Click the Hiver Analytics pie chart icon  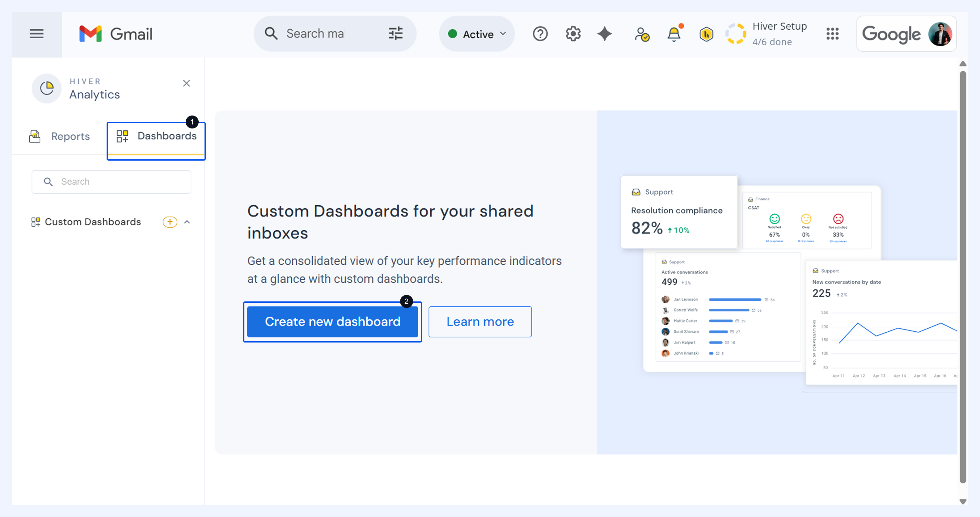(x=46, y=88)
